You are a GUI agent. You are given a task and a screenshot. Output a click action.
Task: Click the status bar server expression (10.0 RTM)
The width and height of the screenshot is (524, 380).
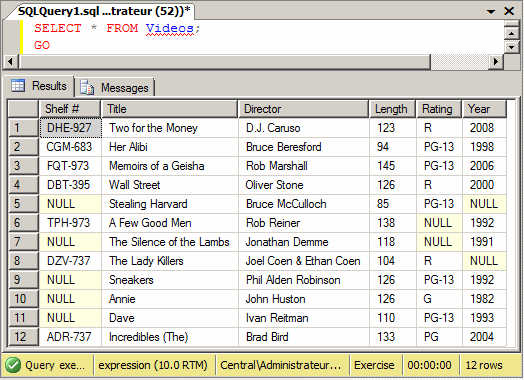click(x=153, y=365)
